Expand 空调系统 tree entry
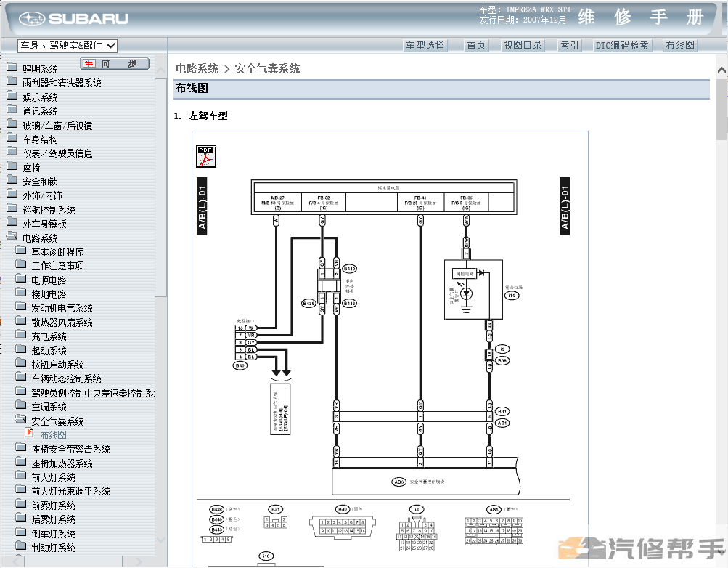The height and width of the screenshot is (568, 728). pyautogui.click(x=49, y=407)
